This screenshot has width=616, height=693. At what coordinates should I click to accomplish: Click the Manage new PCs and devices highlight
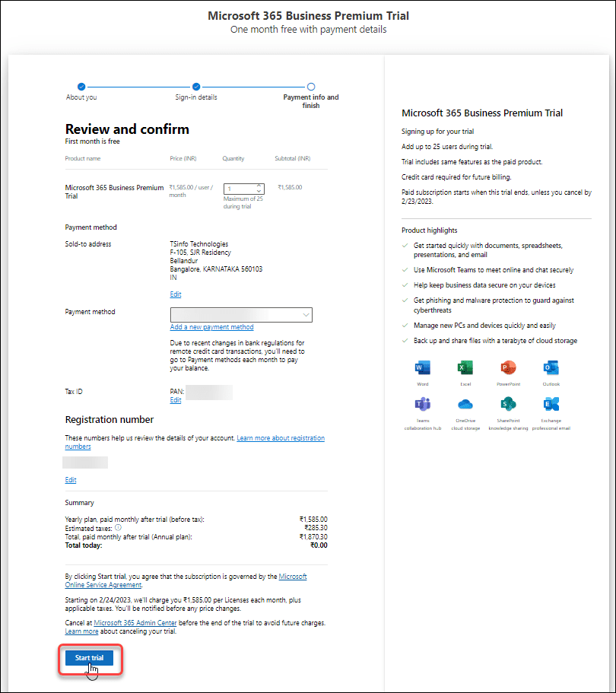pos(484,326)
